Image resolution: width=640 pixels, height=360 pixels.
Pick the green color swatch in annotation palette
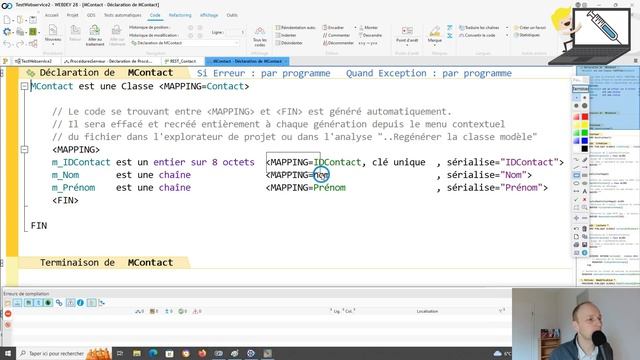click(584, 133)
